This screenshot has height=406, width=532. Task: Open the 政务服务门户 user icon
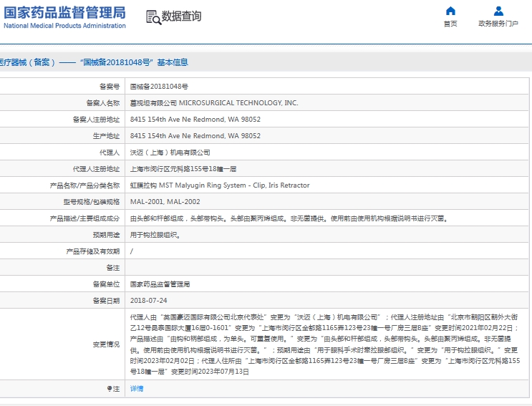(498, 11)
